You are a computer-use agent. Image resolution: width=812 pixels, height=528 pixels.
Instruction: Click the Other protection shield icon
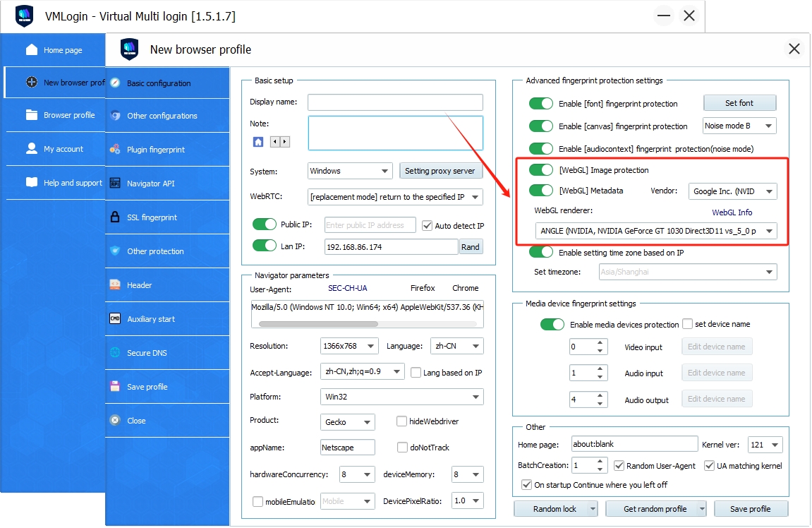115,251
